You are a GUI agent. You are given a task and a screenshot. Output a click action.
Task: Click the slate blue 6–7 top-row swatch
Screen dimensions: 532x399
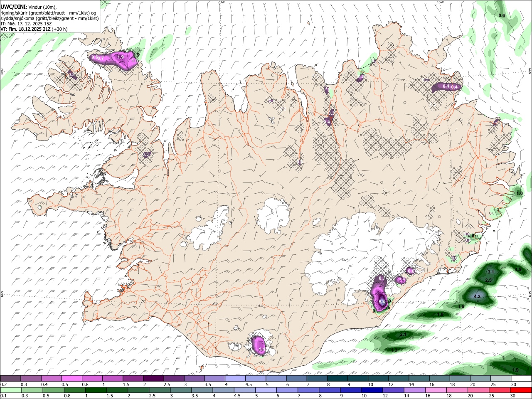click(x=297, y=378)
